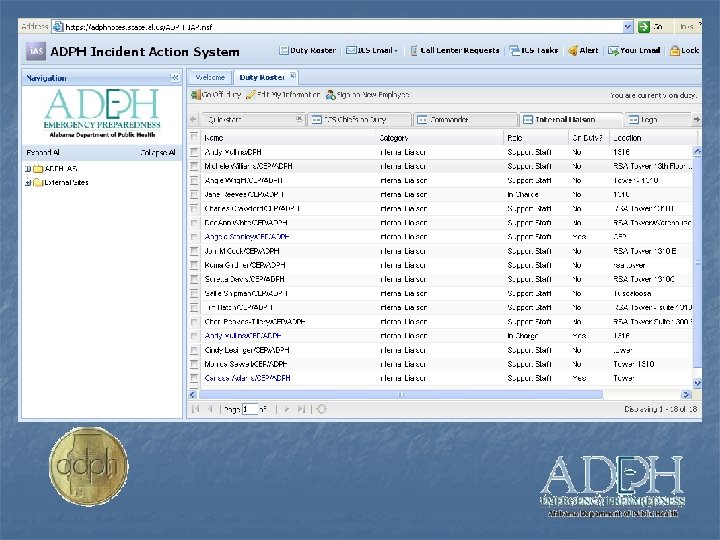Click the ADPH IAS folder icon
This screenshot has height=540, width=720.
38,169
